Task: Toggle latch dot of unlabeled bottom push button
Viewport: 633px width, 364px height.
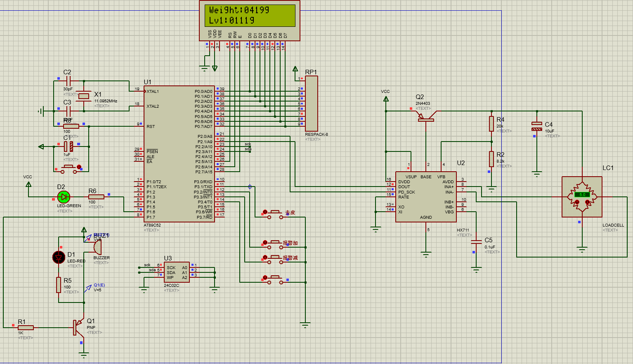Action: (x=265, y=277)
